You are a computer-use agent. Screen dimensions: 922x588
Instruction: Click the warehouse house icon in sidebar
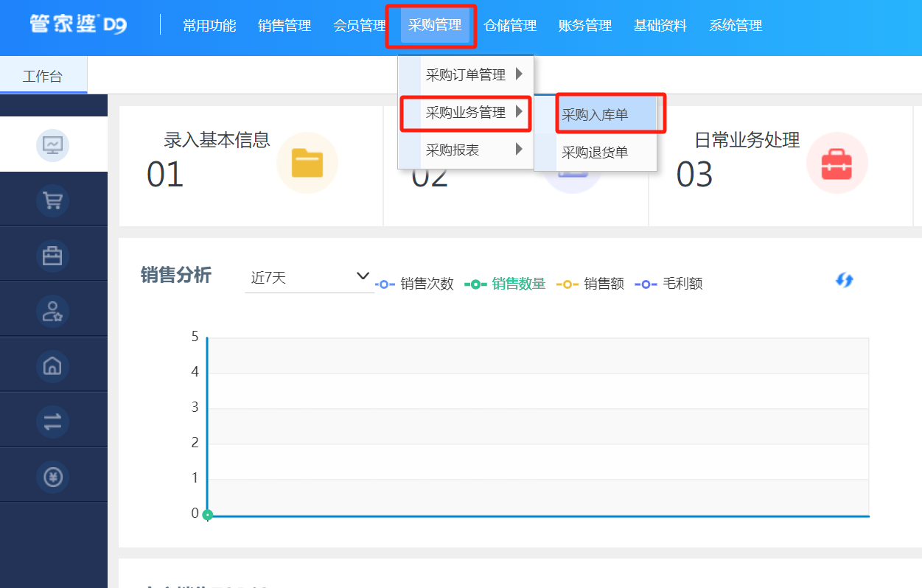(x=52, y=366)
